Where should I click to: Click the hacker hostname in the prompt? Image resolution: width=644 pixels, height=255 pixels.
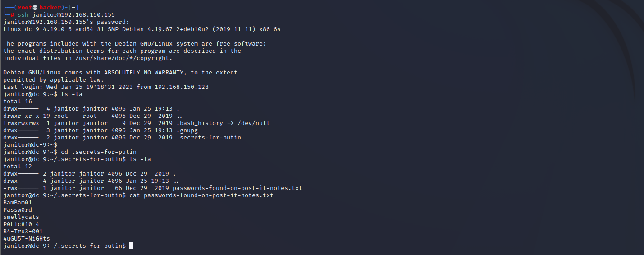pos(50,8)
